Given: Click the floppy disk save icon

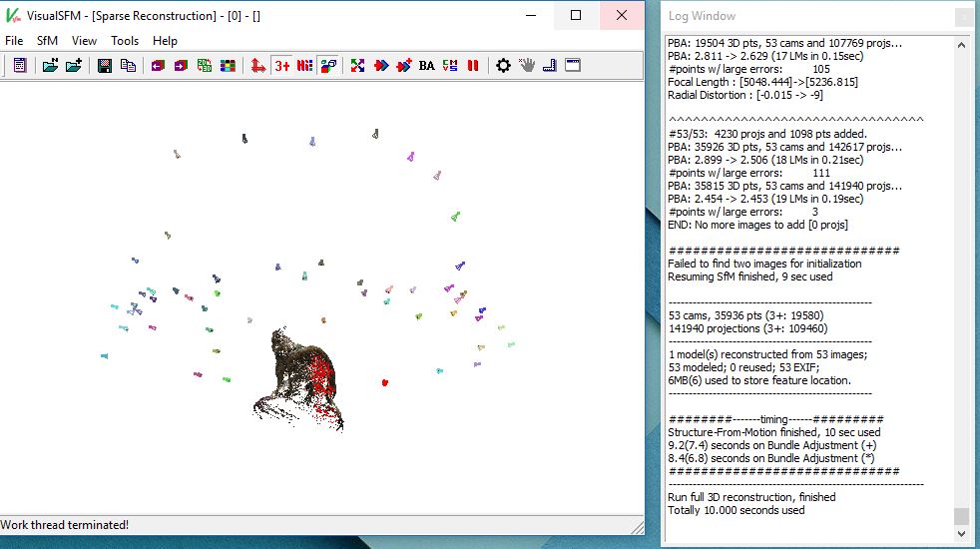Looking at the screenshot, I should click(x=104, y=66).
